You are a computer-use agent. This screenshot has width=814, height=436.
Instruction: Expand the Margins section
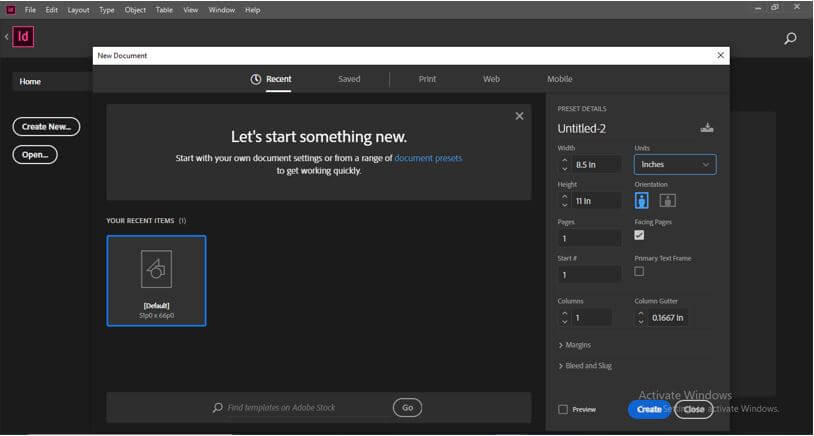click(574, 345)
